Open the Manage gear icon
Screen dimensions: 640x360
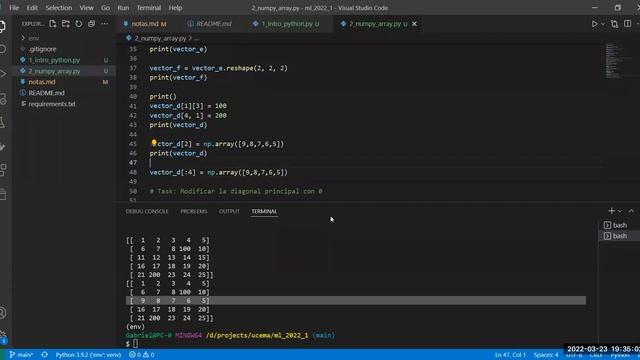pyautogui.click(x=2, y=336)
